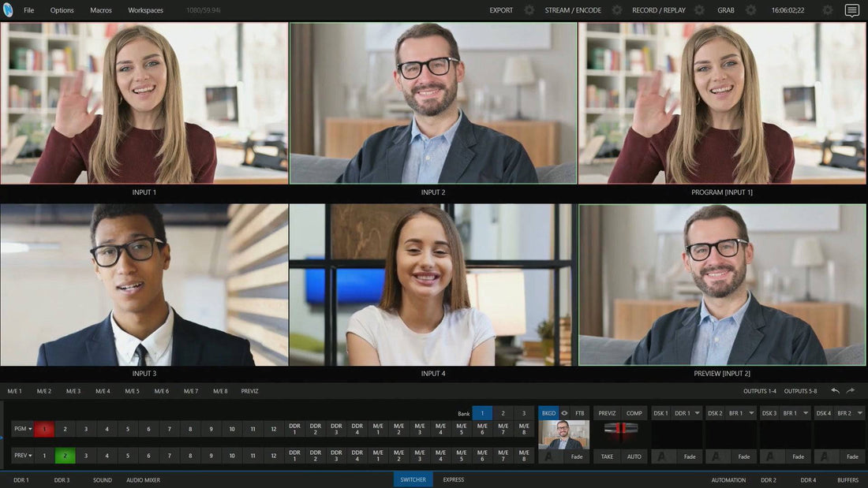Toggle the COMP button
Image resolution: width=868 pixels, height=488 pixels.
pyautogui.click(x=634, y=413)
